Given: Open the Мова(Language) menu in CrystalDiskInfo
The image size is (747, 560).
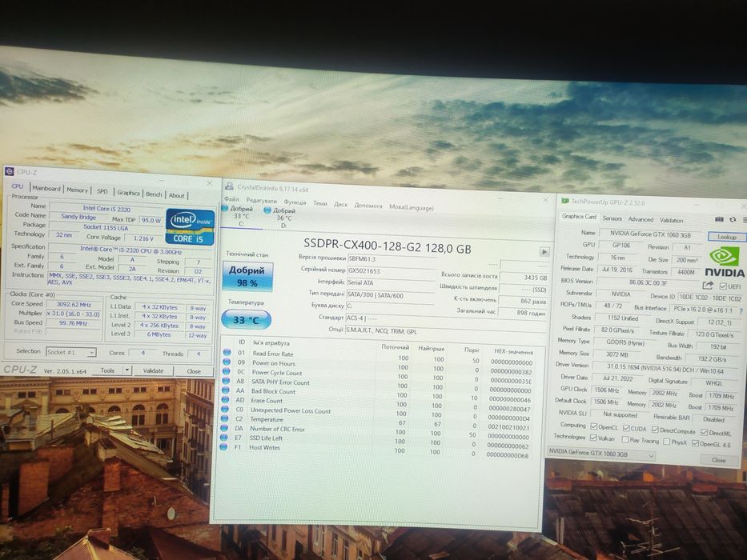Looking at the screenshot, I should pyautogui.click(x=412, y=207).
